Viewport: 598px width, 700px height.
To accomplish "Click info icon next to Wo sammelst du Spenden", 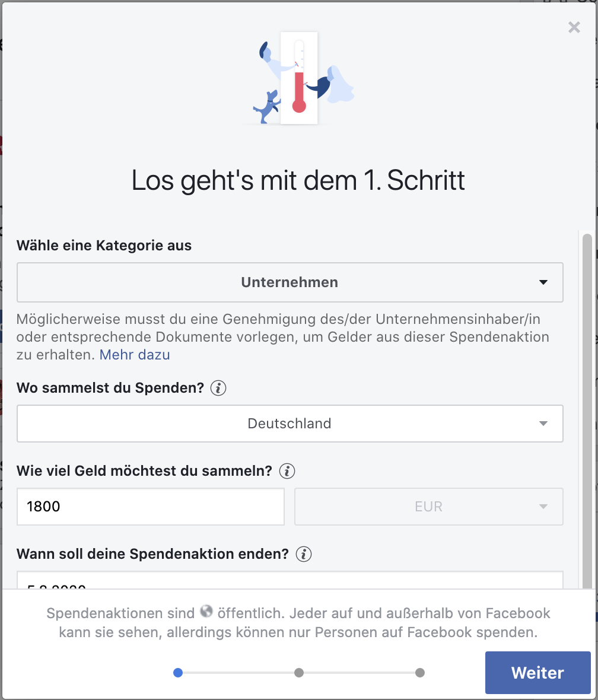I will point(218,388).
